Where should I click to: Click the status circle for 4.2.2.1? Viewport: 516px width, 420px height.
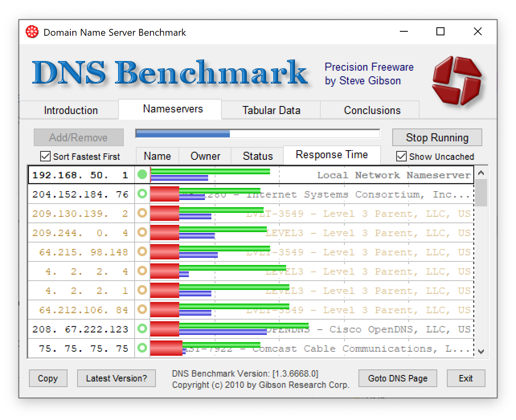[x=142, y=290]
